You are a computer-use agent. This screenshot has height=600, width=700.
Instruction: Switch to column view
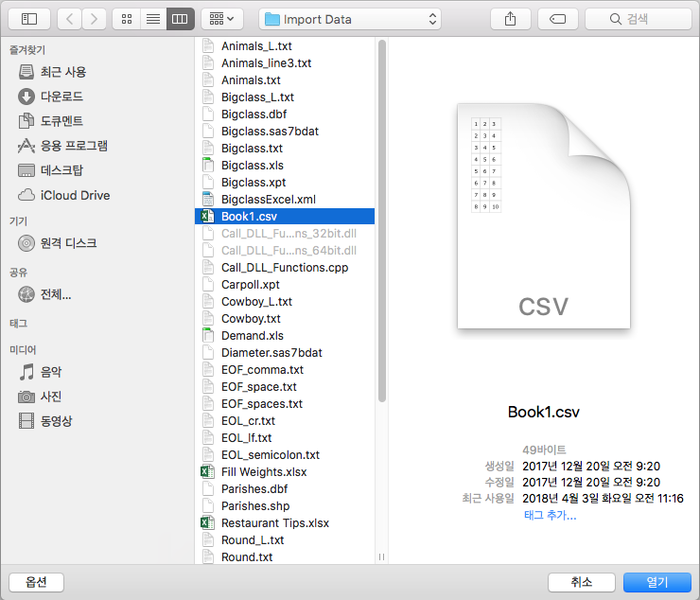coord(180,19)
